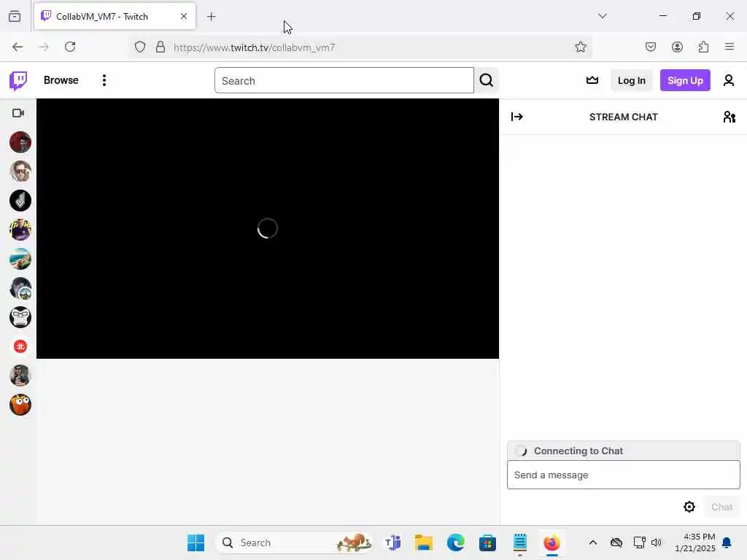Open File Explorer from the taskbar

pyautogui.click(x=424, y=542)
